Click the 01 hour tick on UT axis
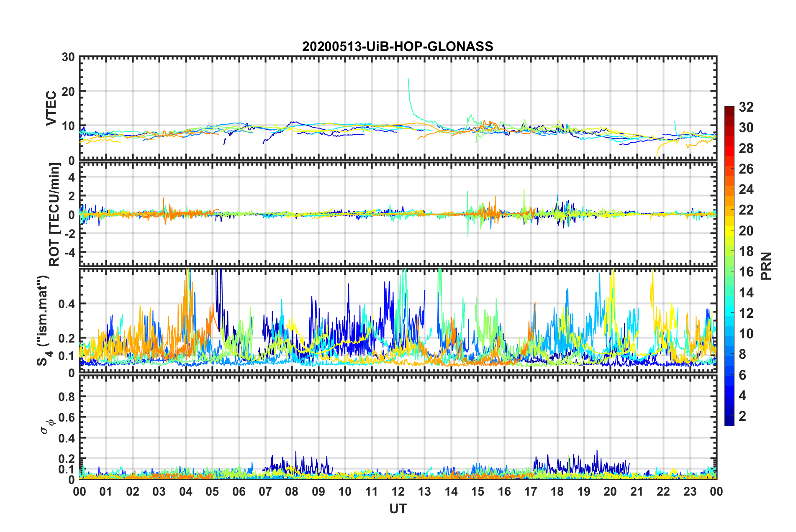Image resolution: width=796 pixels, height=532 pixels. 106,491
